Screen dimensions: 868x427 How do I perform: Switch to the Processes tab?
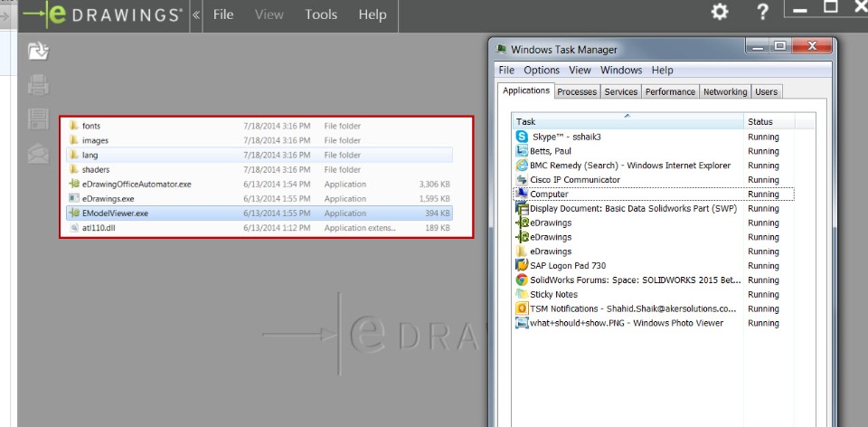tap(577, 92)
